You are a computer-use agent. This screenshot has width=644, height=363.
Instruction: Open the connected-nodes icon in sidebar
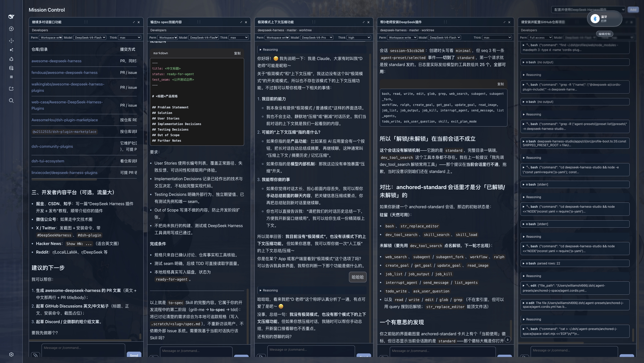[x=11, y=59]
